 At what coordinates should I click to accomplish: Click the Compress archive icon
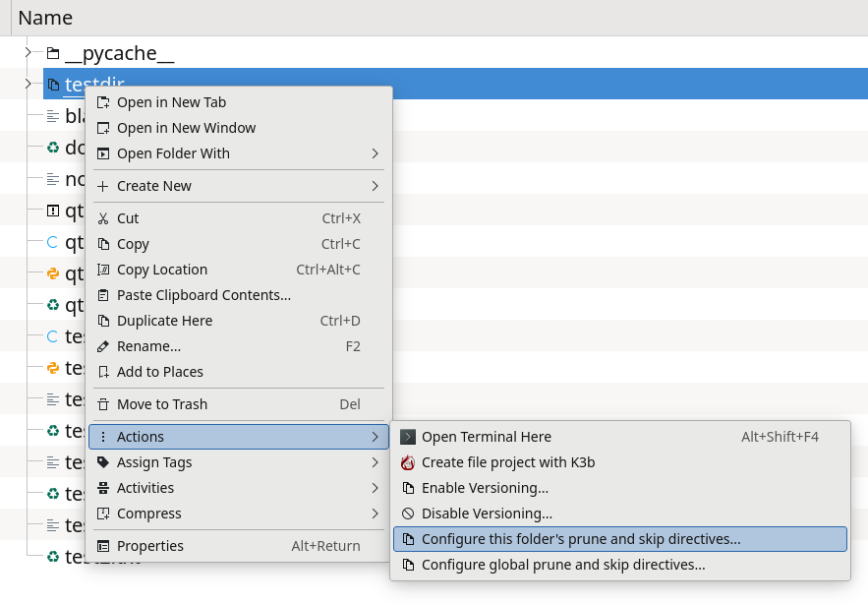[x=103, y=514]
